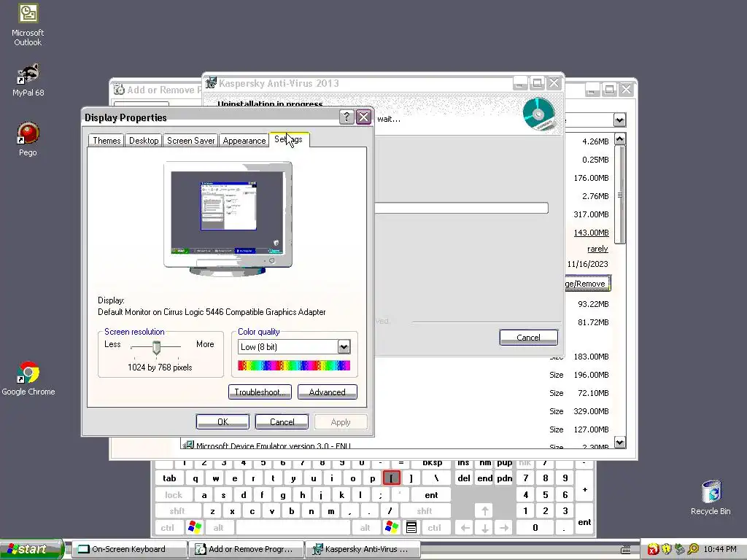Open Advanced display settings
Image resolution: width=747 pixels, height=560 pixels.
[328, 392]
